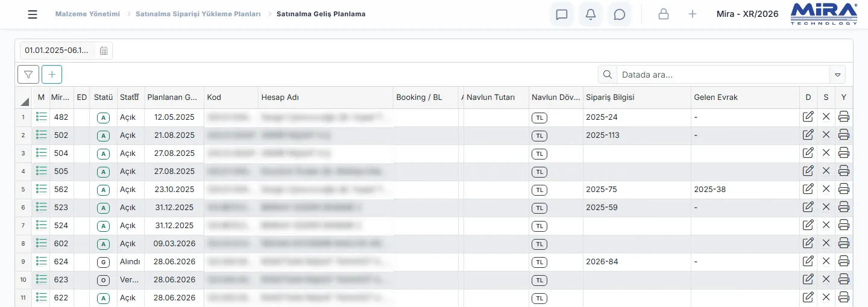Edit the row 482 record
Screen dimensions: 868x307
point(808,117)
